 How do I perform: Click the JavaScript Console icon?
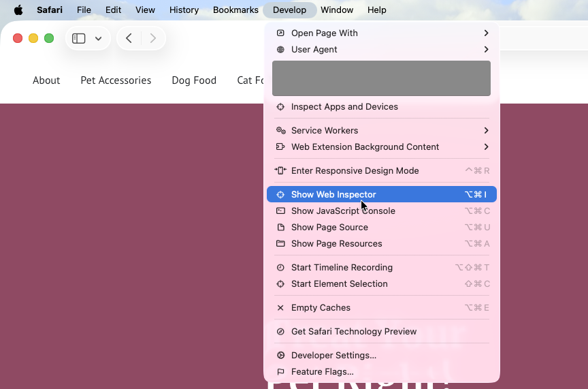[280, 211]
